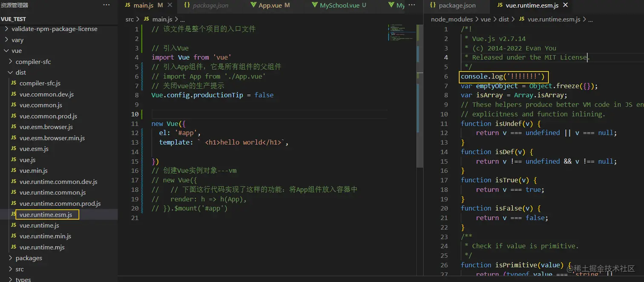Click vue.runtime.esm.js breadcrumb segment
The width and height of the screenshot is (644, 282).
(x=554, y=19)
